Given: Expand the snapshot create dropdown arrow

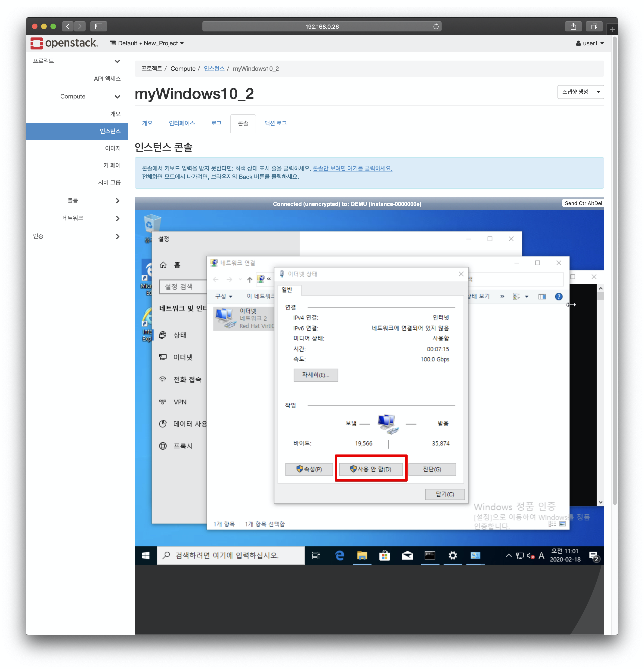Looking at the screenshot, I should [598, 92].
